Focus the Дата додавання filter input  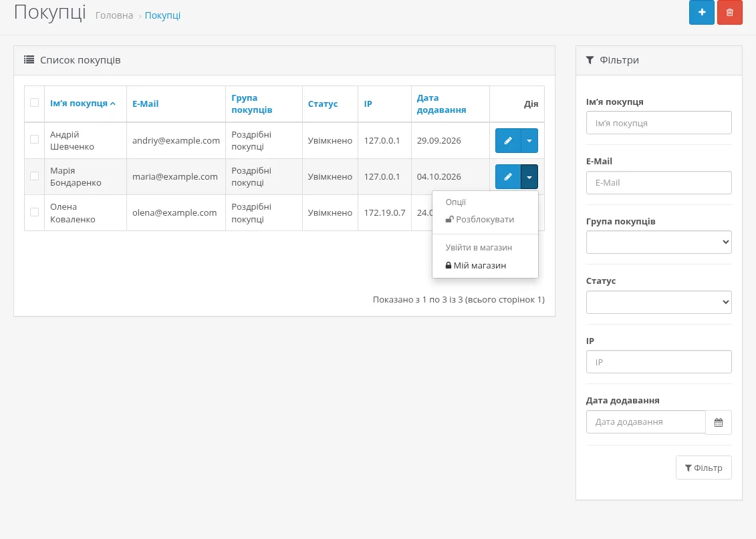pyautogui.click(x=646, y=422)
